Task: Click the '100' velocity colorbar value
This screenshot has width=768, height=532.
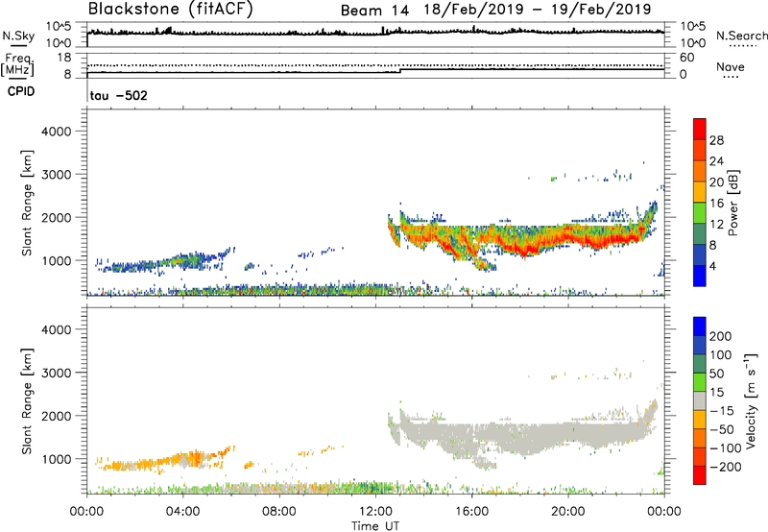Action: [x=721, y=355]
